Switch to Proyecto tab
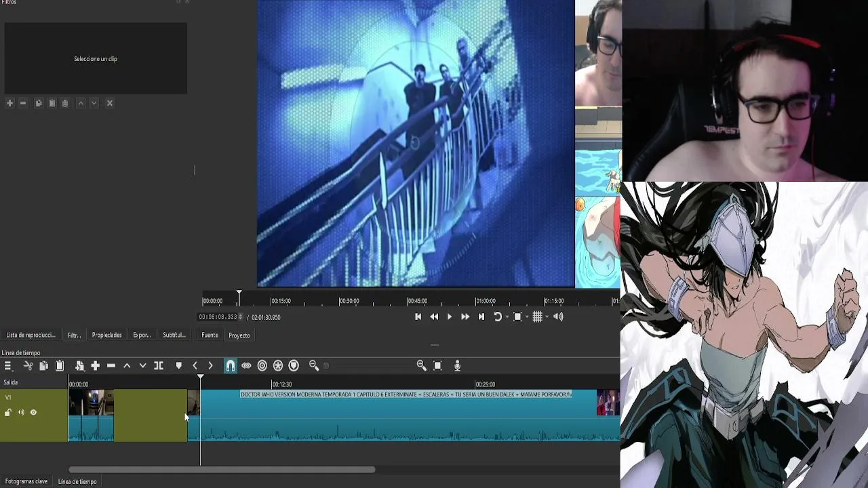The height and width of the screenshot is (488, 868). (x=239, y=335)
